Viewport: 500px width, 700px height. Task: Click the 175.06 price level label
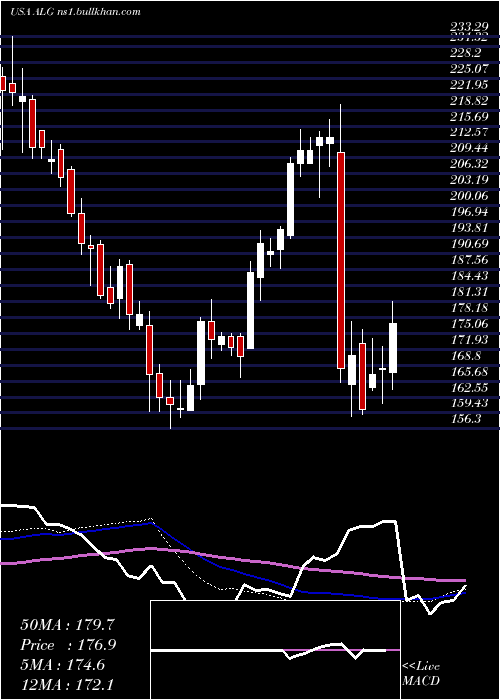[x=469, y=323]
